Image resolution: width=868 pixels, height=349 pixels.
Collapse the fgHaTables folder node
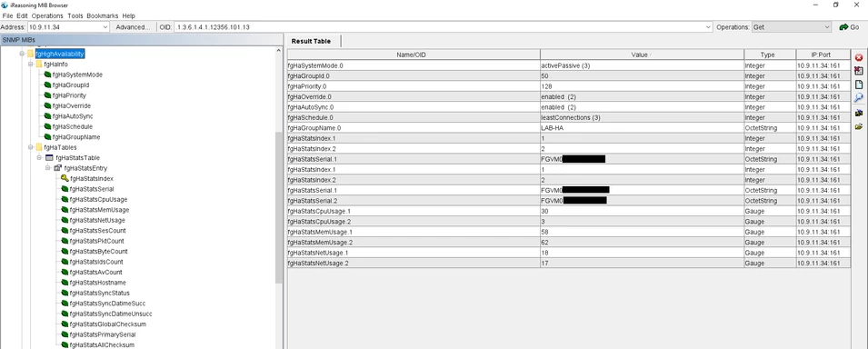point(31,147)
